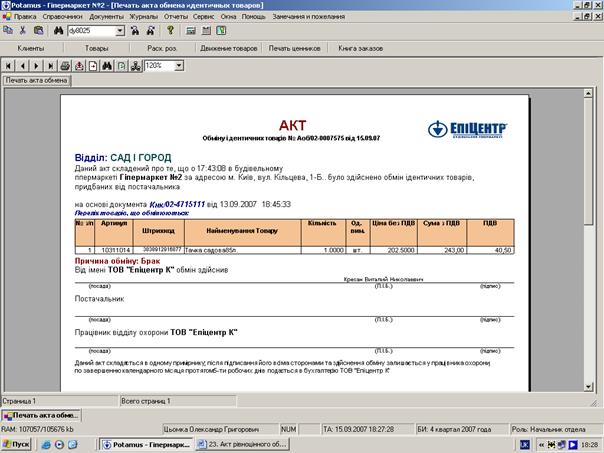Open the Отчеты menu
This screenshot has width=604, height=453.
(176, 17)
